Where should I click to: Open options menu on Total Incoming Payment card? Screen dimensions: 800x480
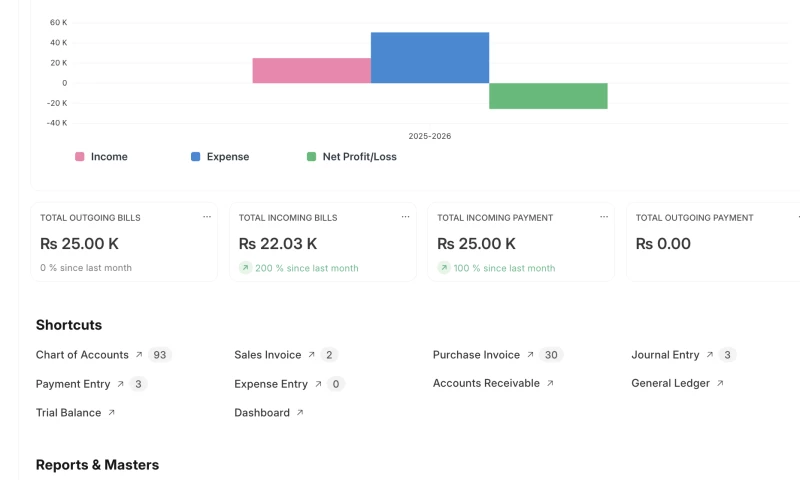[604, 217]
